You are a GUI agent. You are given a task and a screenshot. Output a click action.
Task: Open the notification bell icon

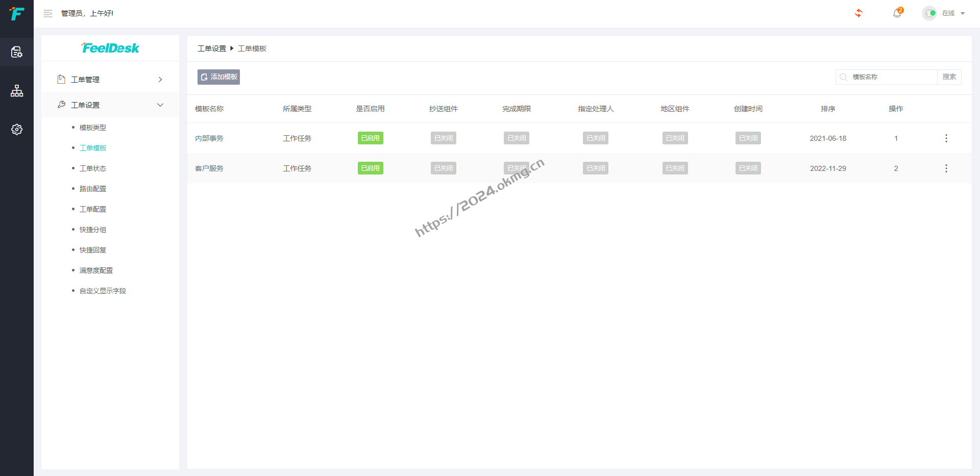tap(897, 13)
